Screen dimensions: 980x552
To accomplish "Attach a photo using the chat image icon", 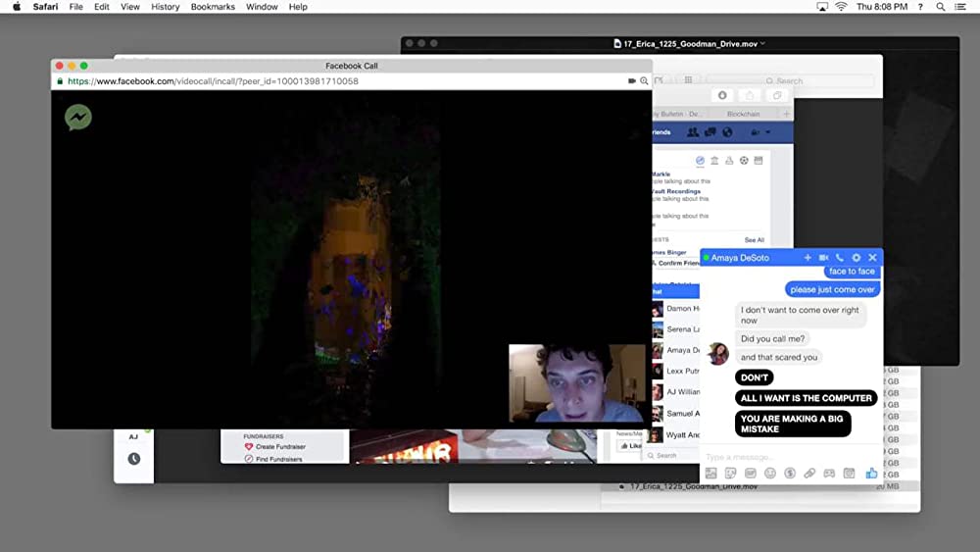I will [711, 473].
